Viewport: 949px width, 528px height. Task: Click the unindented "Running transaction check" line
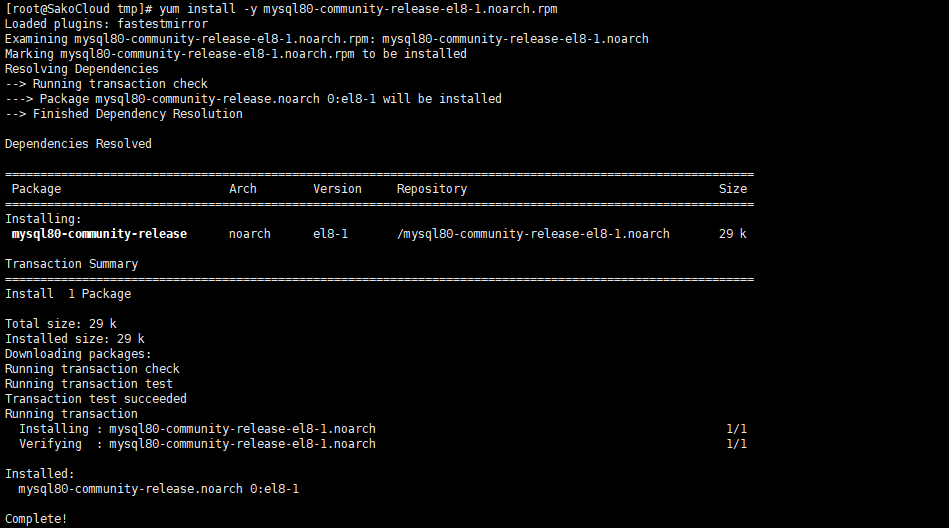(x=92, y=369)
